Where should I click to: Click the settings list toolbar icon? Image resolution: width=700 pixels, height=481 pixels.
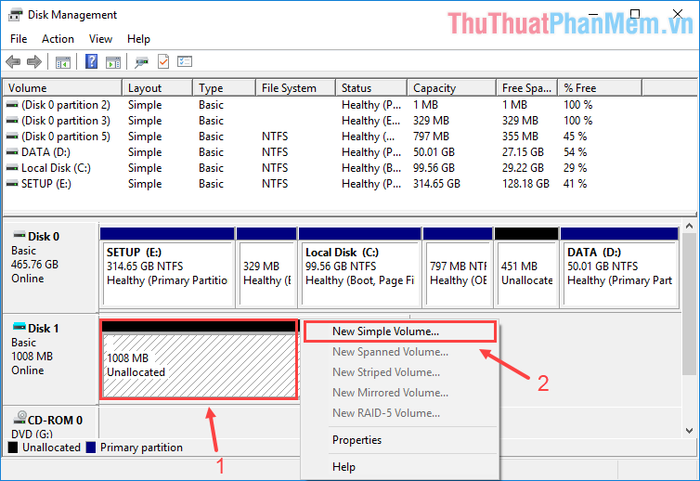pos(184,62)
